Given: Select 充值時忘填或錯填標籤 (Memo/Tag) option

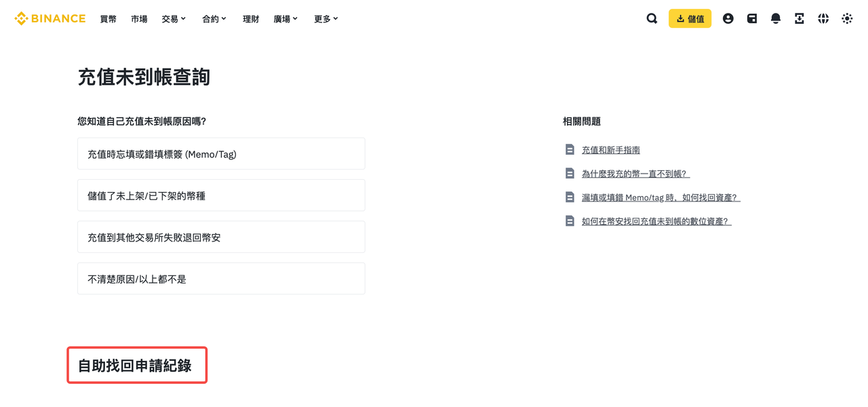Looking at the screenshot, I should (x=221, y=154).
